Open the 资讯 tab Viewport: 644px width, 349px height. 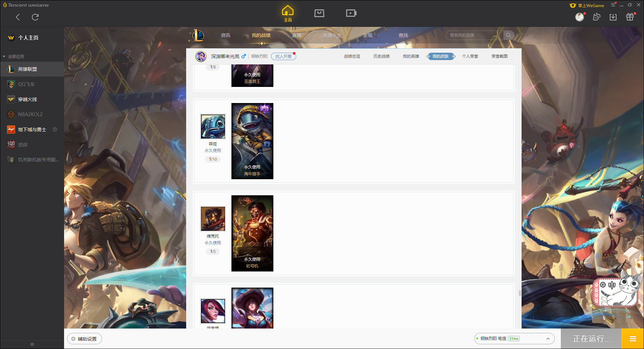click(225, 35)
